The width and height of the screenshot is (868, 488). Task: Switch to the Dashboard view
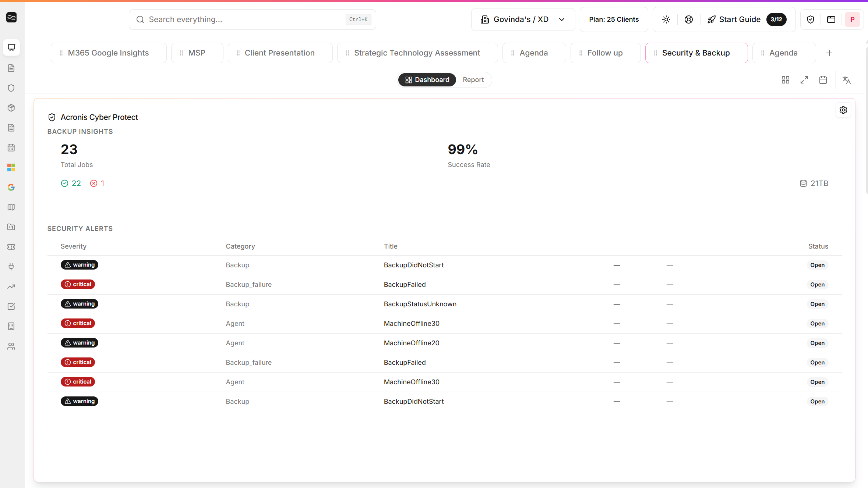(x=427, y=80)
